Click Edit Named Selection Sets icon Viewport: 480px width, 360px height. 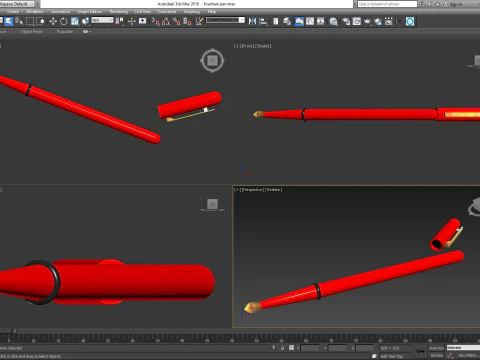(x=199, y=21)
